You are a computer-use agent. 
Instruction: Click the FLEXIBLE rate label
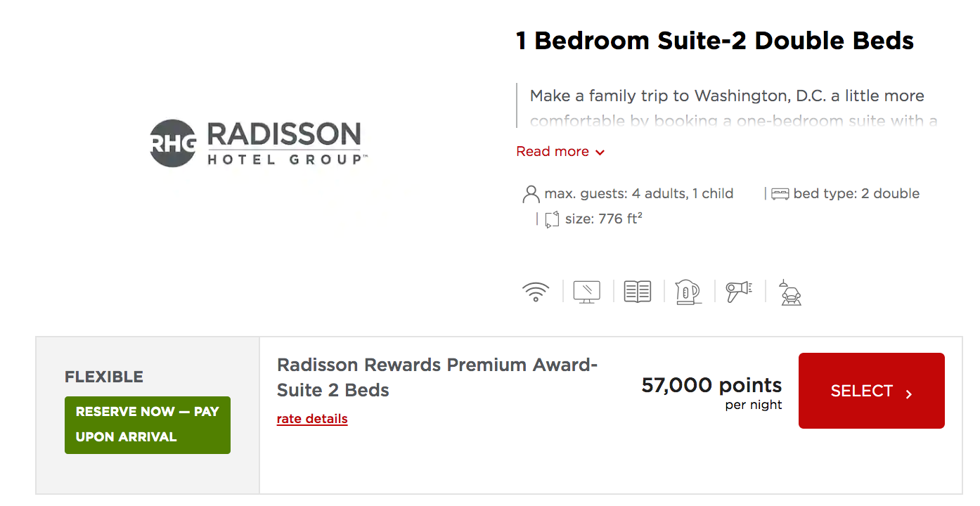[x=104, y=377]
